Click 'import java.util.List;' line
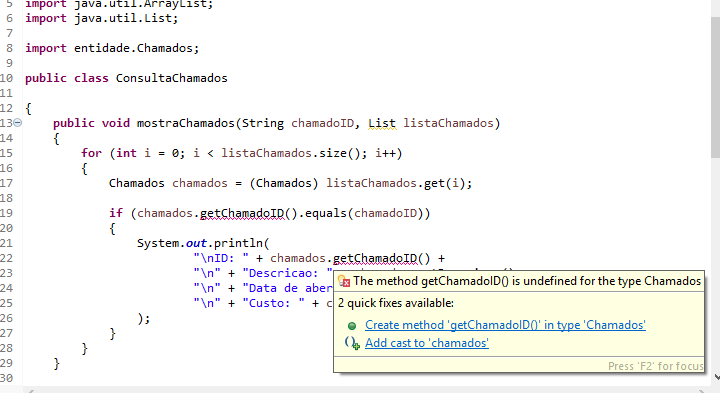 [x=101, y=18]
